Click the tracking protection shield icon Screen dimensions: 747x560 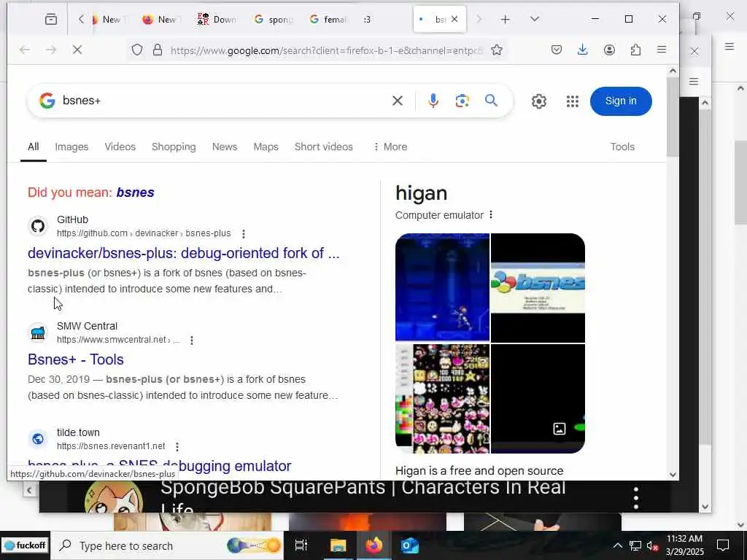[x=136, y=50]
